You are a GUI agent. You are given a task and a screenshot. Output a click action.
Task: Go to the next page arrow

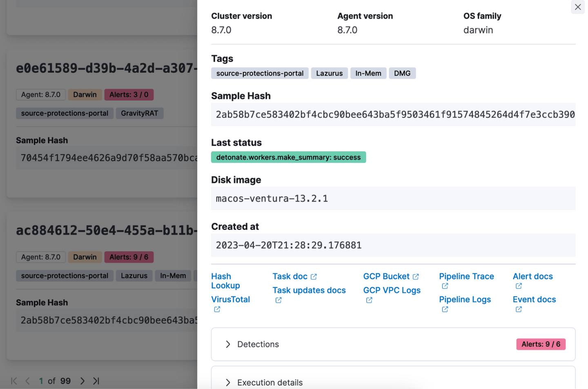tap(82, 381)
